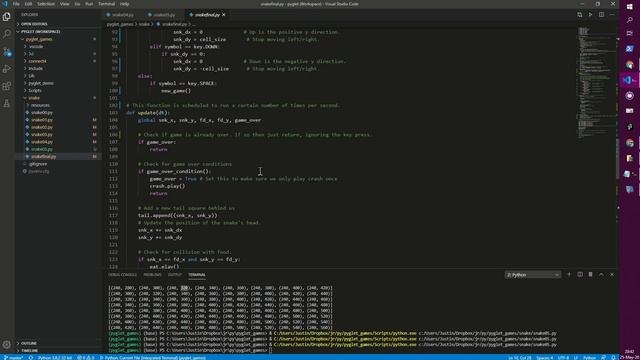
Task: Switch to the snake04.py editor tab
Action: point(122,15)
